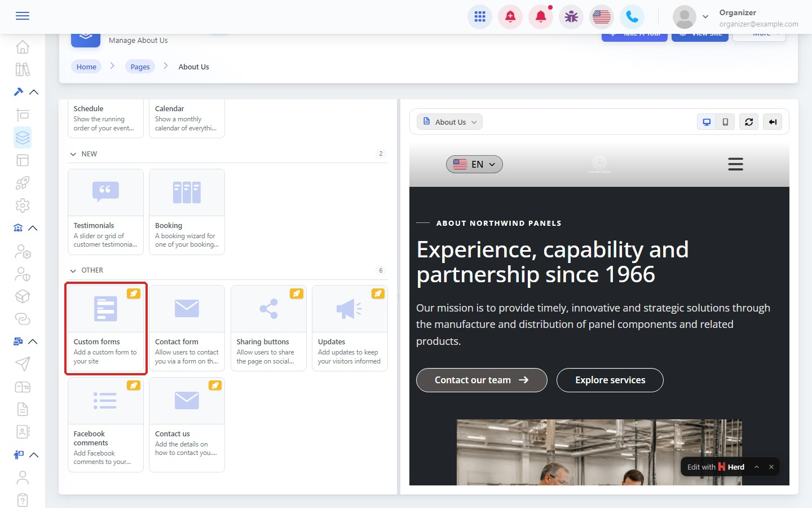Open the apps grid icon
Image resolution: width=812 pixels, height=508 pixels.
(480, 17)
